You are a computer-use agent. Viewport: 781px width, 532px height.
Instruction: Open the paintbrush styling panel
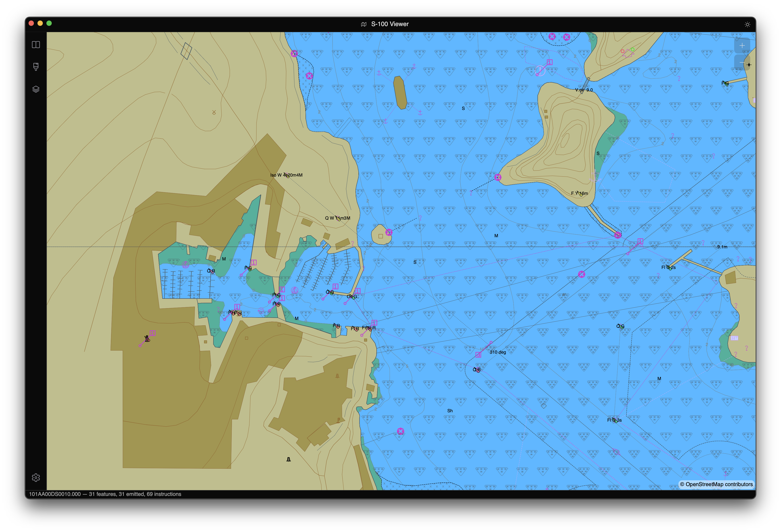(x=36, y=67)
